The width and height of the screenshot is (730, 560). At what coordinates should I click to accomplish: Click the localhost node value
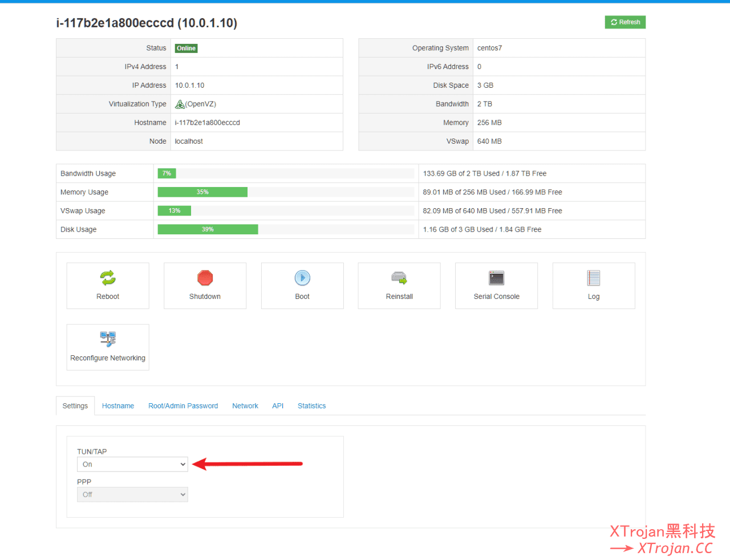coord(189,141)
